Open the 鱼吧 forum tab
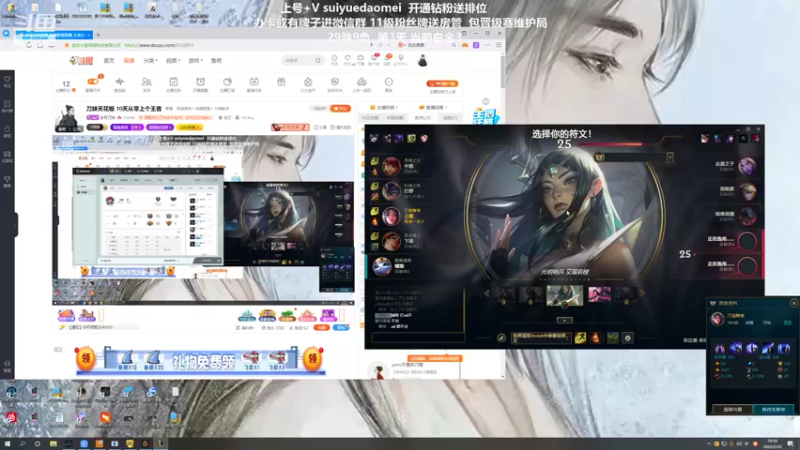 click(x=216, y=61)
